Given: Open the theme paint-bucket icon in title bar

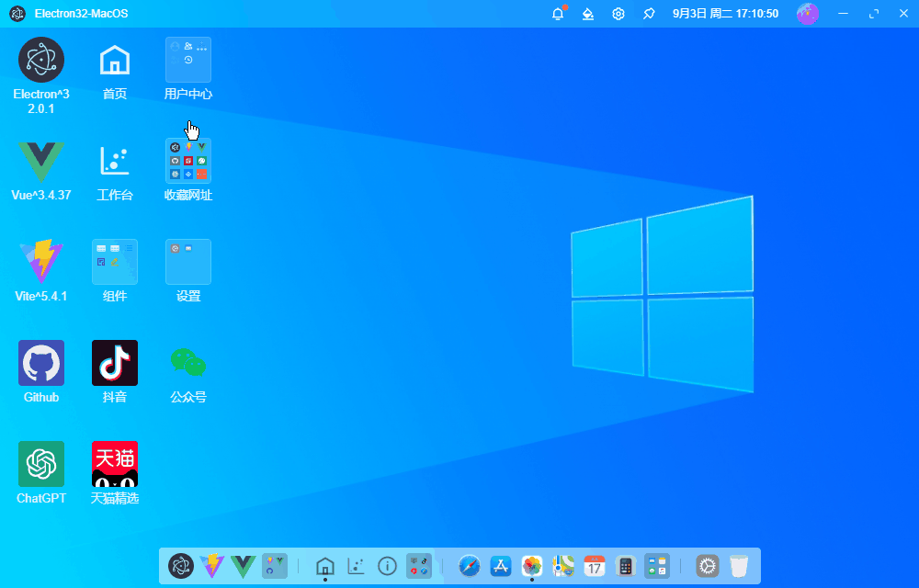Looking at the screenshot, I should point(588,14).
